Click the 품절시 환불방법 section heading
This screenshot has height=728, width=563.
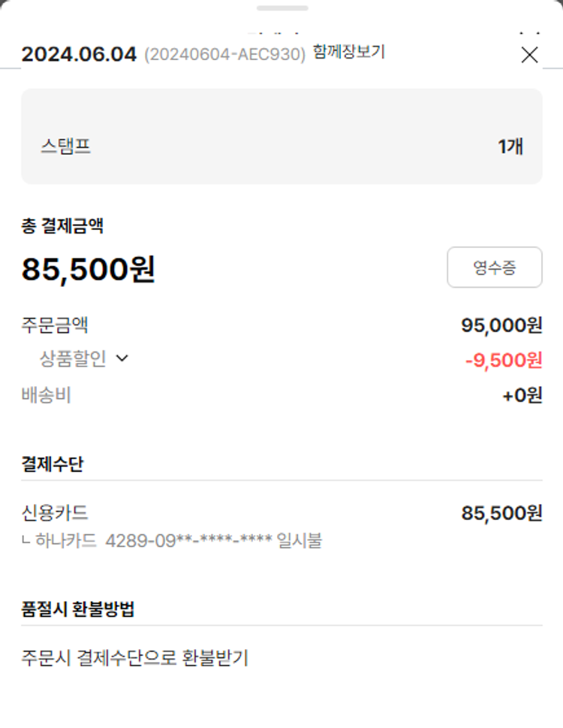(78, 609)
